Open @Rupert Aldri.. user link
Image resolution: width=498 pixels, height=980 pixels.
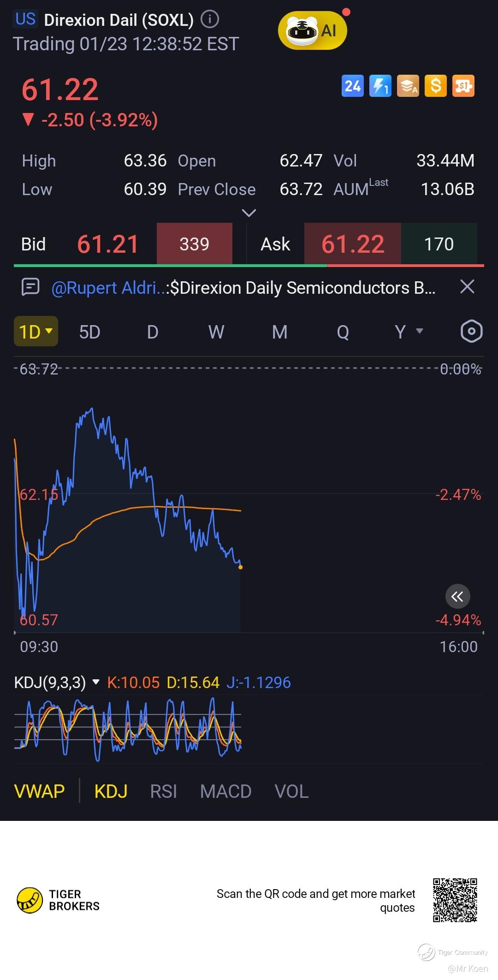click(x=108, y=288)
